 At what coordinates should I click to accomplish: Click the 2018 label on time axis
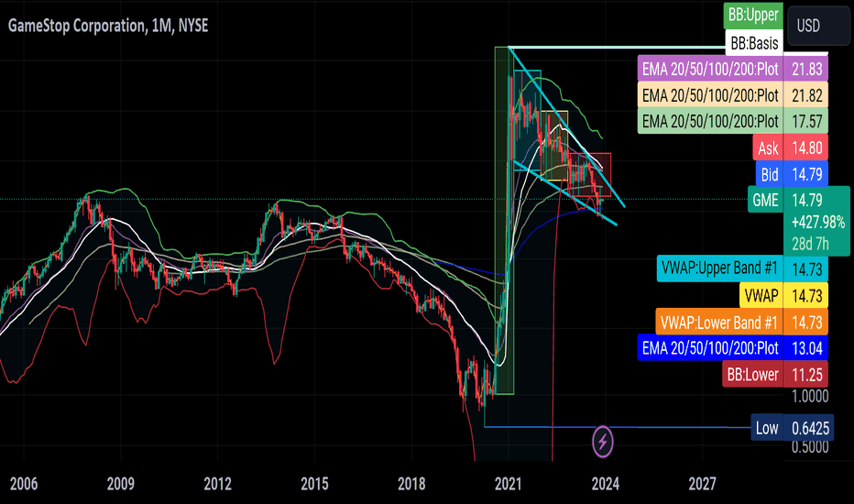pyautogui.click(x=411, y=483)
